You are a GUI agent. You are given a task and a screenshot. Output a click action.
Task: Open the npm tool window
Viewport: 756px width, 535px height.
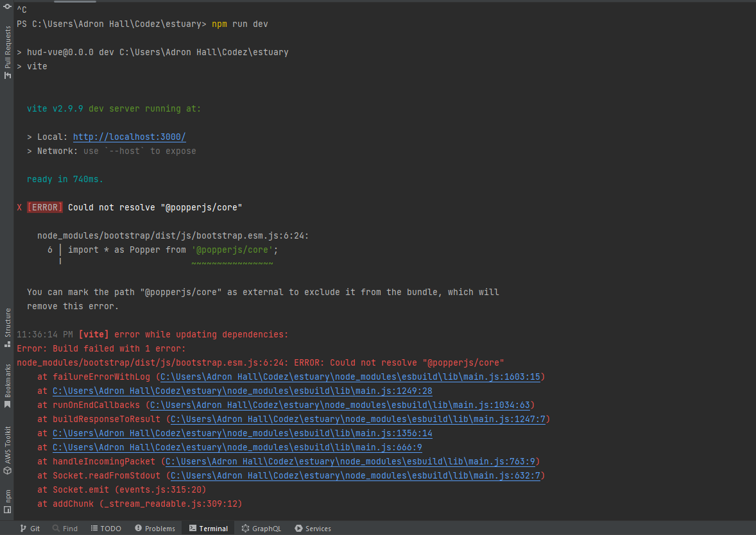coord(7,501)
